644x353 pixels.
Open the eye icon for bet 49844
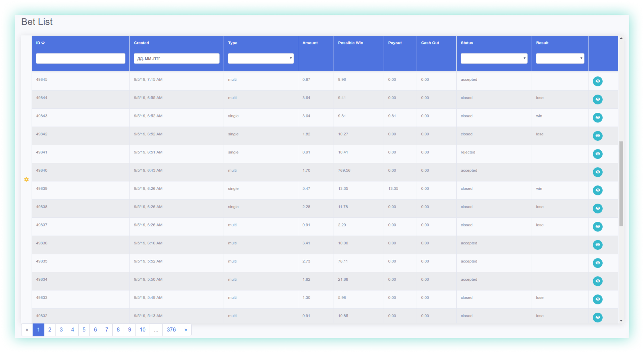pyautogui.click(x=598, y=99)
